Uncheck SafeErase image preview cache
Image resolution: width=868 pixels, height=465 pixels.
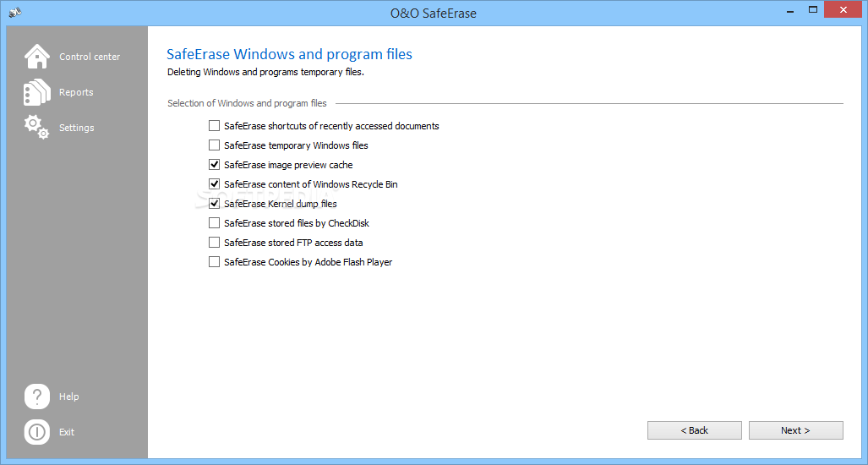pos(214,164)
